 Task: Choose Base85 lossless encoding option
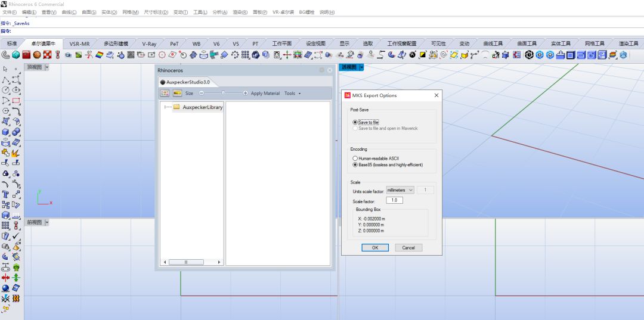355,164
